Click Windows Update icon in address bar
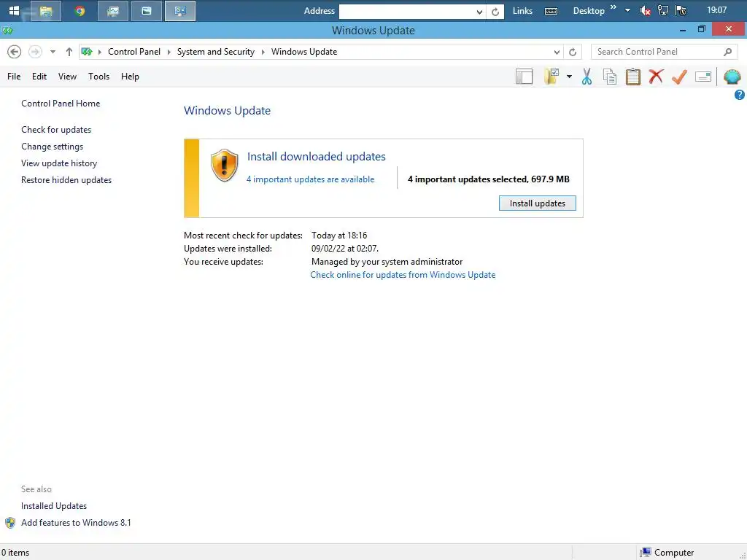This screenshot has height=560, width=747. pos(87,52)
